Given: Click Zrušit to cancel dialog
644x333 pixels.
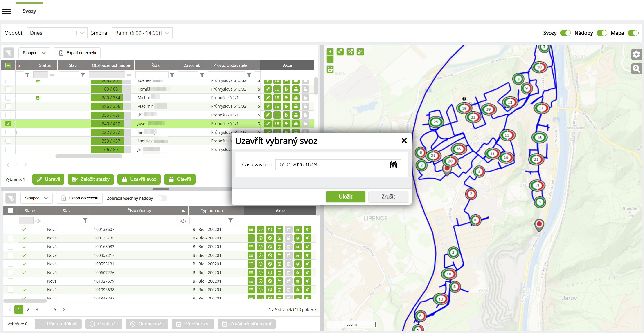Looking at the screenshot, I should (388, 197).
